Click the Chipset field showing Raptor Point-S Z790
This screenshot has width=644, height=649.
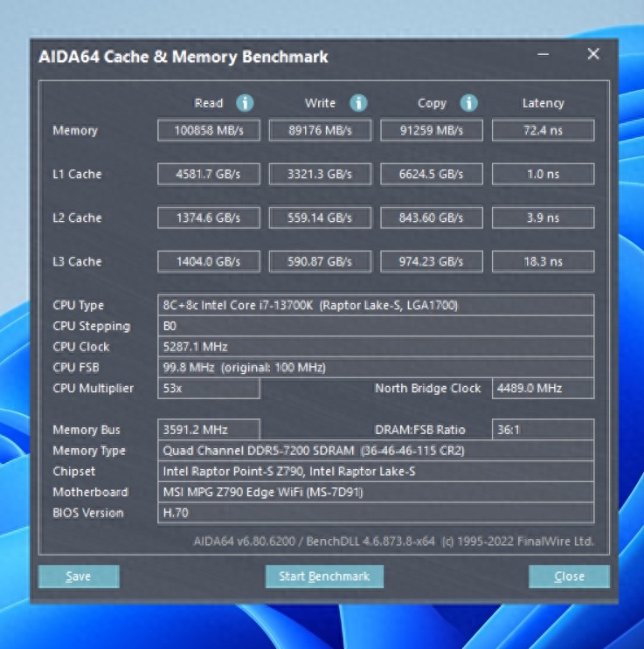tap(376, 471)
